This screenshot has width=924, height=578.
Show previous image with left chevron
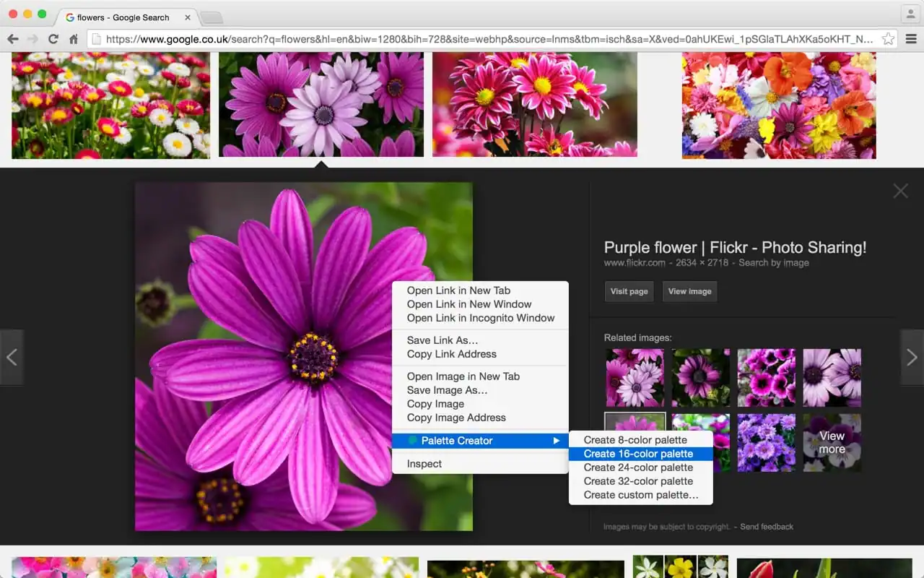point(12,357)
